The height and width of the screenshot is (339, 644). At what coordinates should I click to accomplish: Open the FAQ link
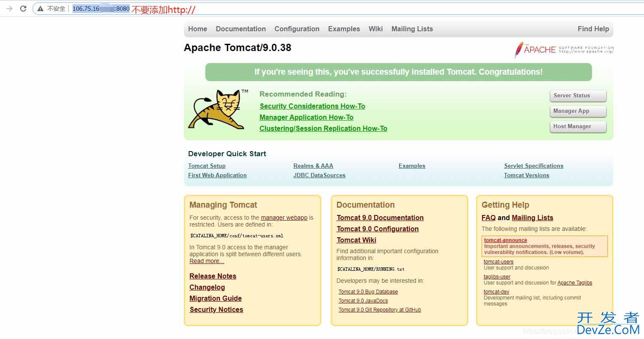(488, 218)
